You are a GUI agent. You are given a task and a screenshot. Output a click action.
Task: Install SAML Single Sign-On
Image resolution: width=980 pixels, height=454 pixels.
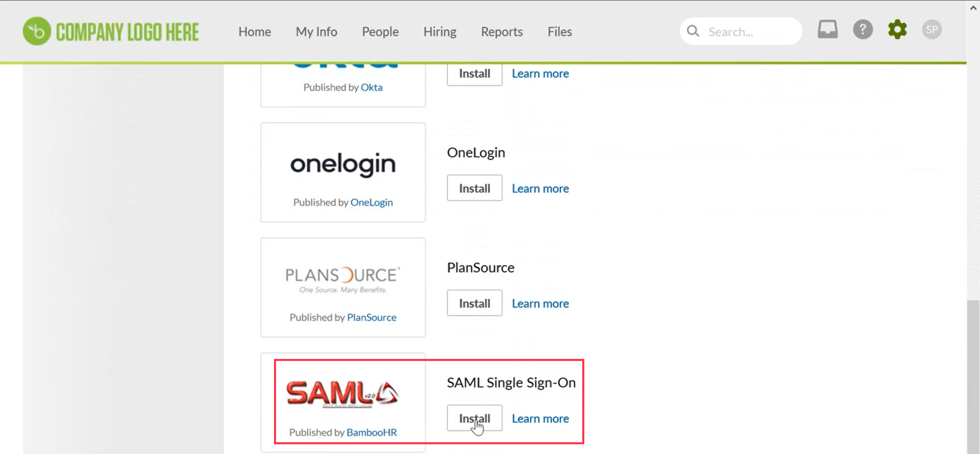[474, 418]
